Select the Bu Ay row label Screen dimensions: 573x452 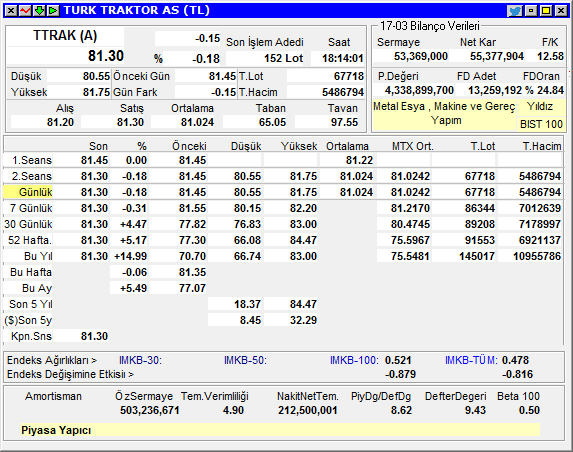[37, 288]
